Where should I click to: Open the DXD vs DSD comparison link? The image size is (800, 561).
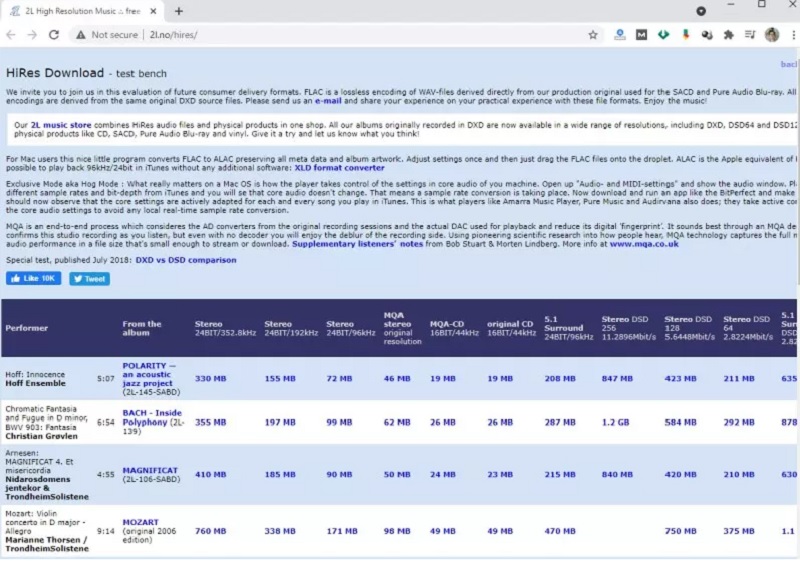click(x=186, y=260)
